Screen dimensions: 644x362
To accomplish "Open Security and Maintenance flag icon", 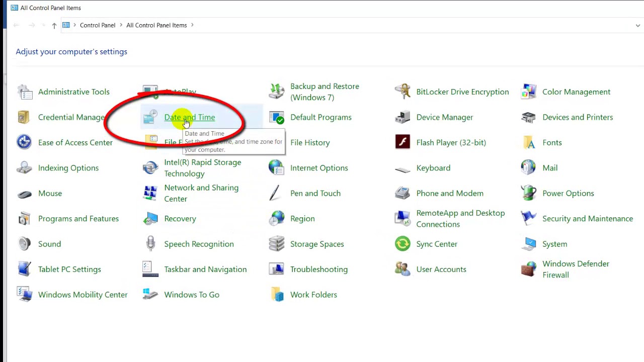I will (x=528, y=219).
